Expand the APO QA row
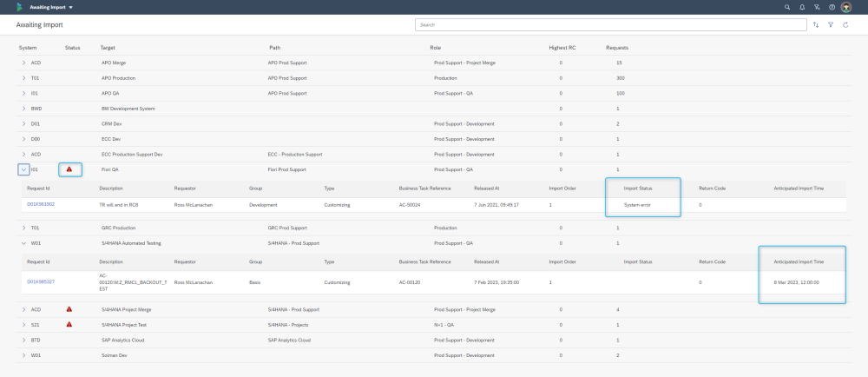The image size is (868, 377). pos(23,93)
